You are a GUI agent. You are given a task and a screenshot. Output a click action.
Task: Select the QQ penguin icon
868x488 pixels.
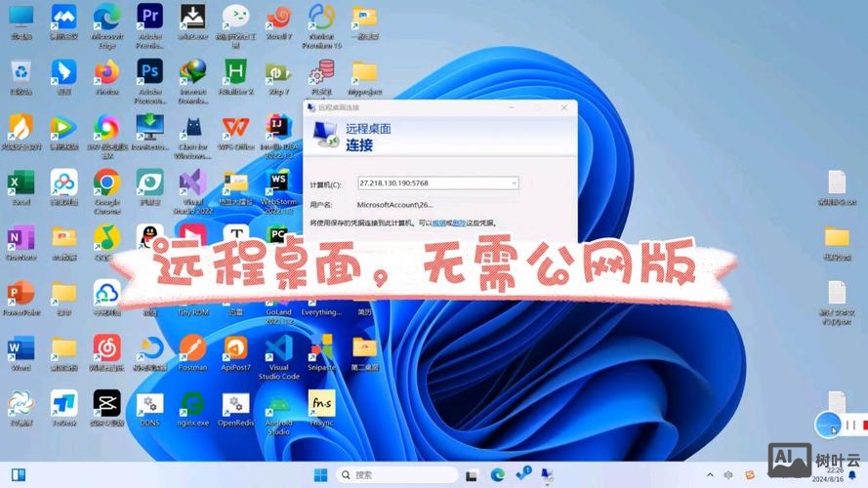149,233
